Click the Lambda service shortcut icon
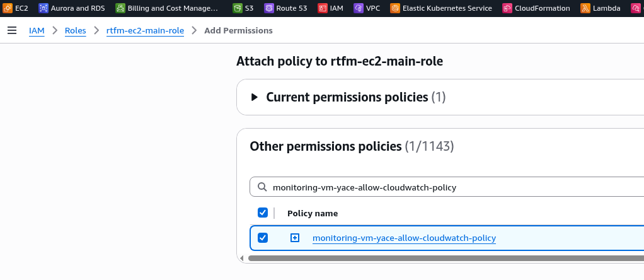The image size is (644, 280). (585, 8)
